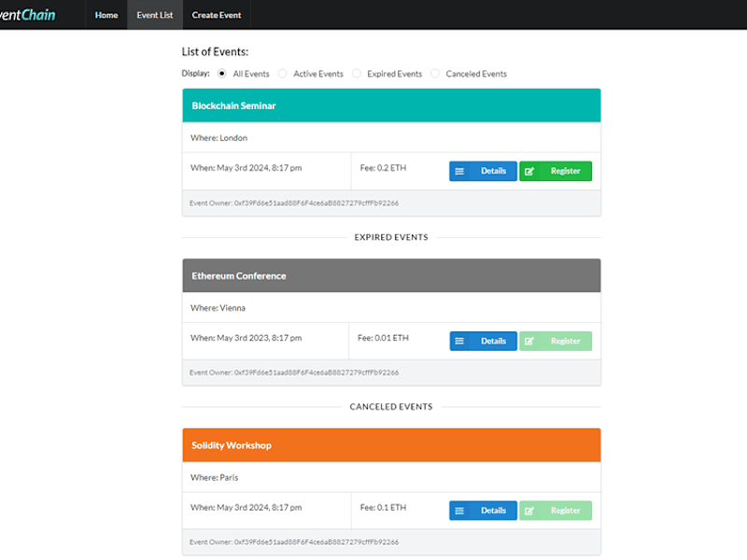Click the 'Fee: 0.01 ETH' text
The image size is (747, 560).
pos(383,338)
